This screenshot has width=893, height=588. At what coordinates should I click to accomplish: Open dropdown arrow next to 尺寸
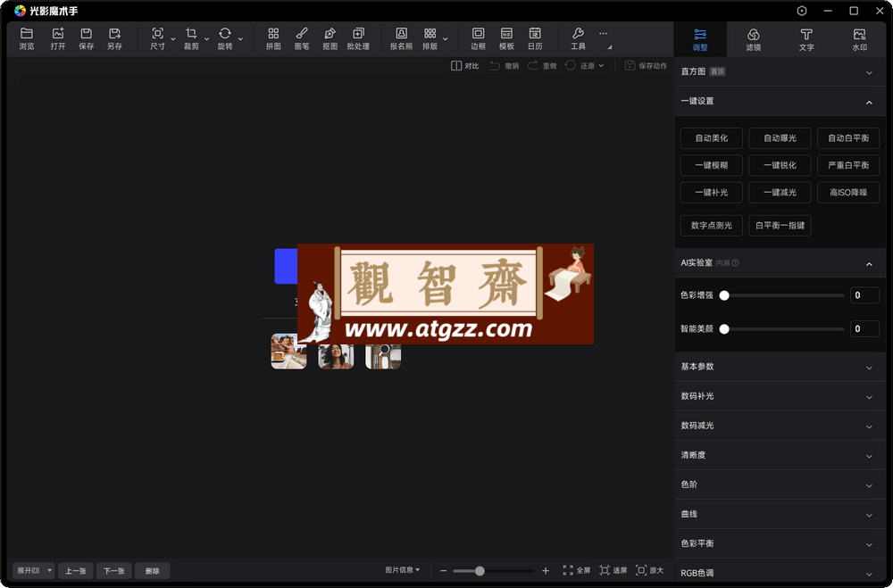coord(173,38)
